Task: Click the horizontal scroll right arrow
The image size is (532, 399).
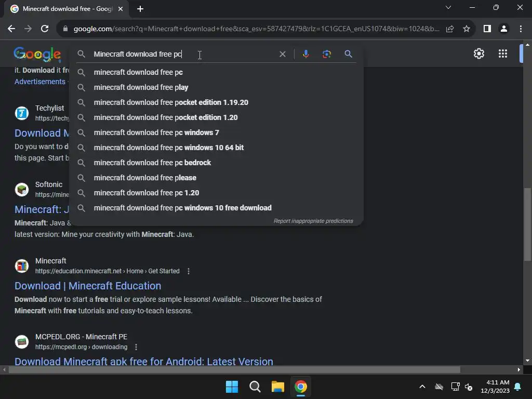Action: tap(519, 369)
